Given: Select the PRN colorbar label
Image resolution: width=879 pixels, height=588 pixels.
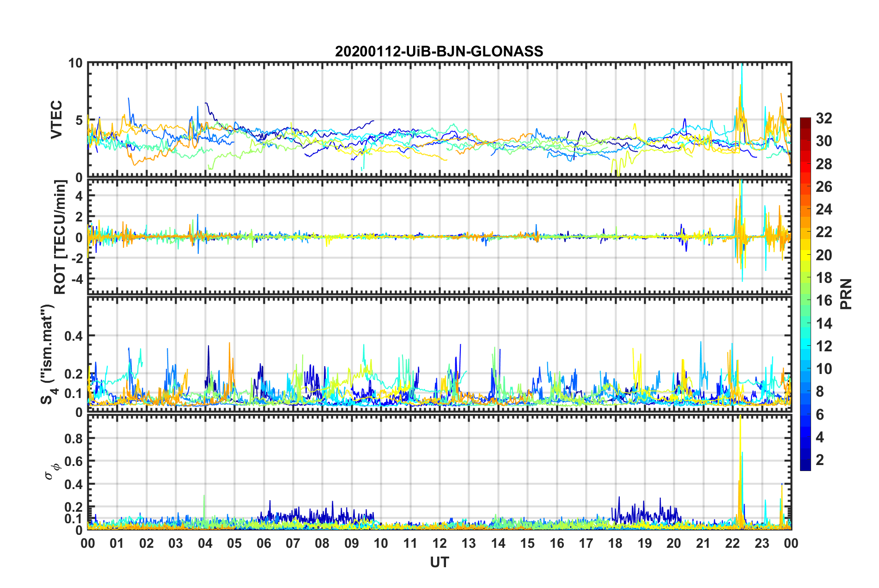Looking at the screenshot, I should pyautogui.click(x=846, y=294).
